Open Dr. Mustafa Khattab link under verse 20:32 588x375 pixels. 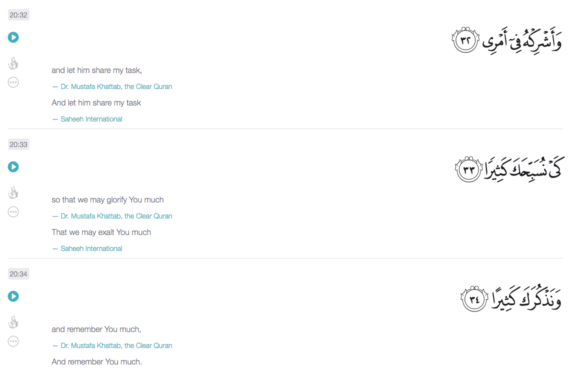tap(116, 86)
